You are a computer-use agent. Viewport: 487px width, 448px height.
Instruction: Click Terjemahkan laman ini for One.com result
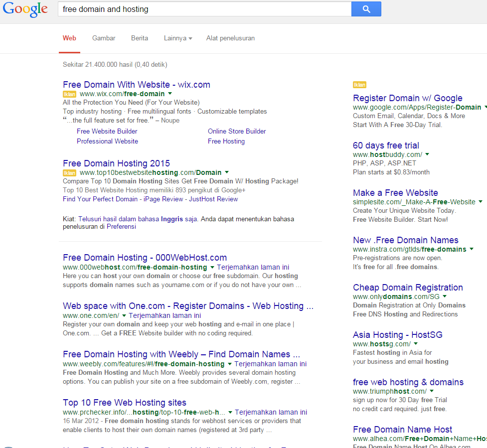tap(165, 315)
